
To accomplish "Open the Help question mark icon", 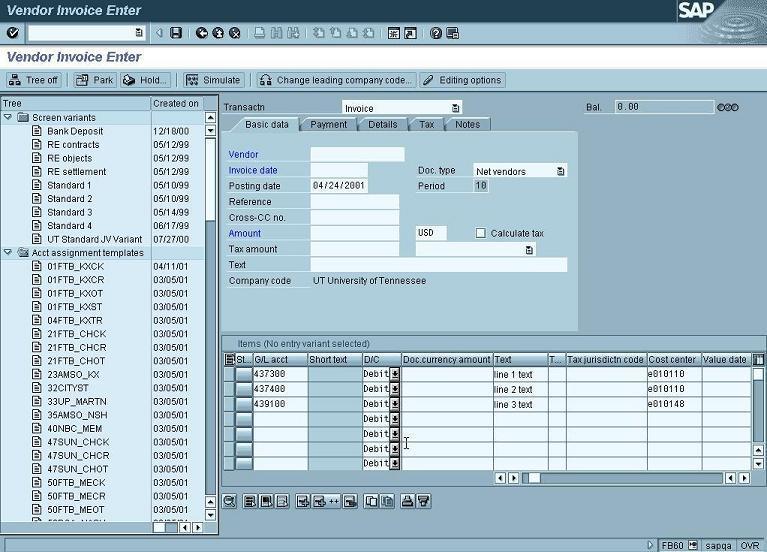I will (436, 33).
